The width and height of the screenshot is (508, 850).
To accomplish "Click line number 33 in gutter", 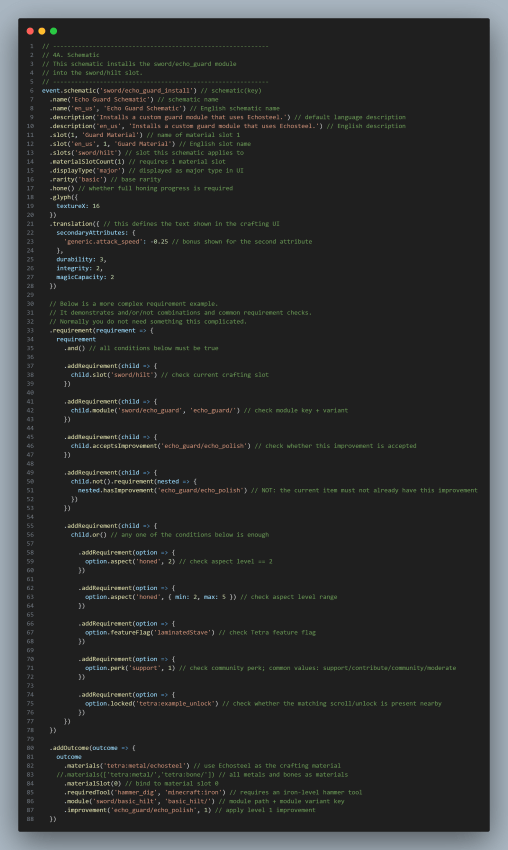I will tap(30, 331).
